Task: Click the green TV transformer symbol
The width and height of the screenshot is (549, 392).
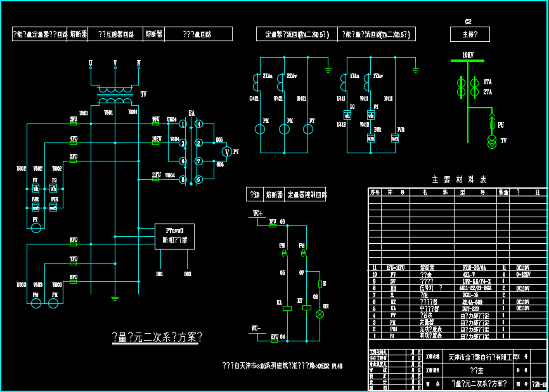Action: coord(492,142)
